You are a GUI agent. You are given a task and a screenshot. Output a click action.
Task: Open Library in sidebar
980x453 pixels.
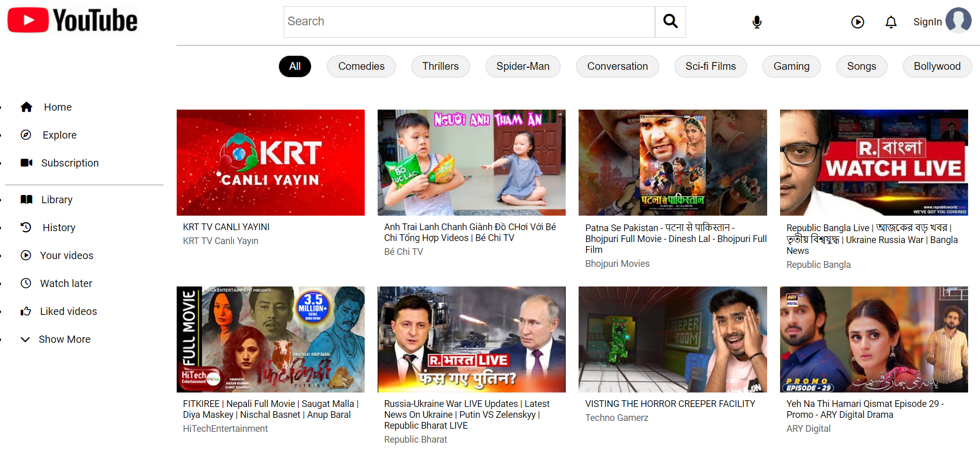[57, 200]
